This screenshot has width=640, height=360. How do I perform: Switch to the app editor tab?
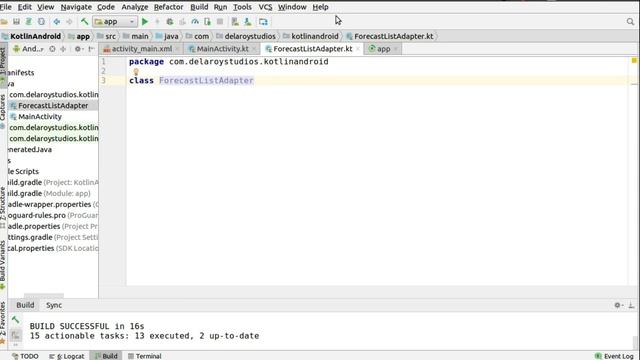(383, 49)
